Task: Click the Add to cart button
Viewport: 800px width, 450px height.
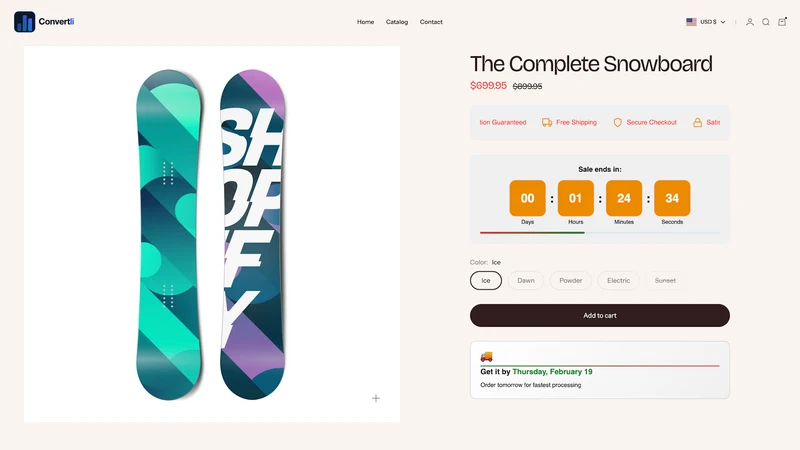Action: click(x=599, y=315)
